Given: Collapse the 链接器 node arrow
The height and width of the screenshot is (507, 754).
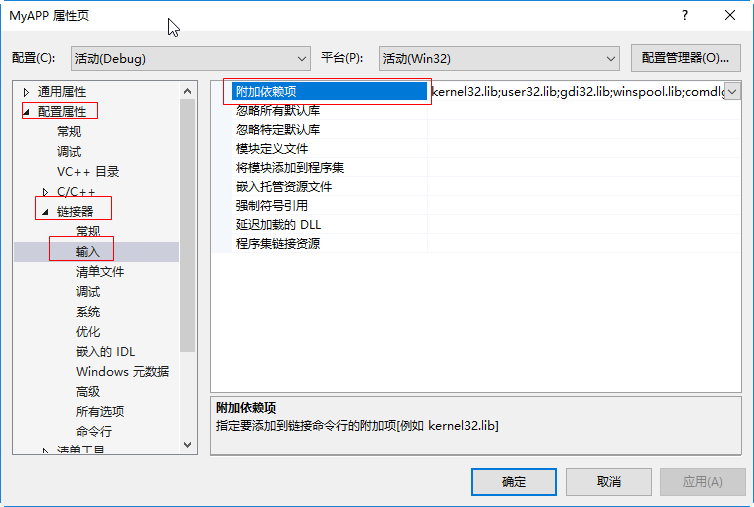Looking at the screenshot, I should tap(45, 212).
